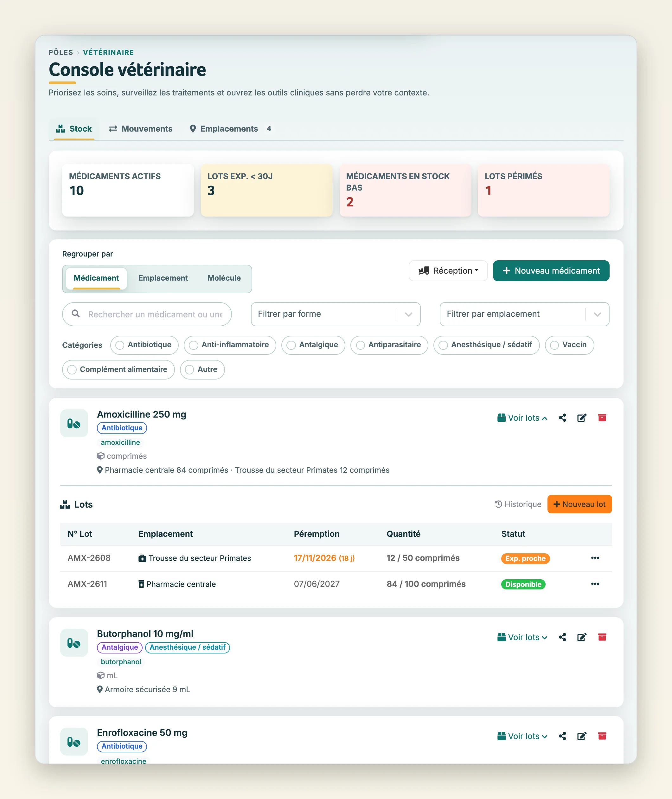Open actions menu for lot AMX-2611
The height and width of the screenshot is (799, 672).
pos(595,584)
